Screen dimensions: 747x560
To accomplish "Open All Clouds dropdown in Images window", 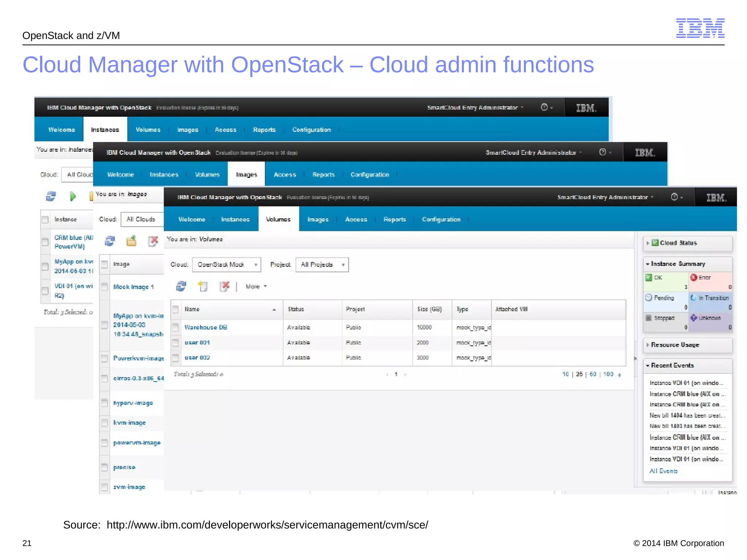I will [x=142, y=219].
